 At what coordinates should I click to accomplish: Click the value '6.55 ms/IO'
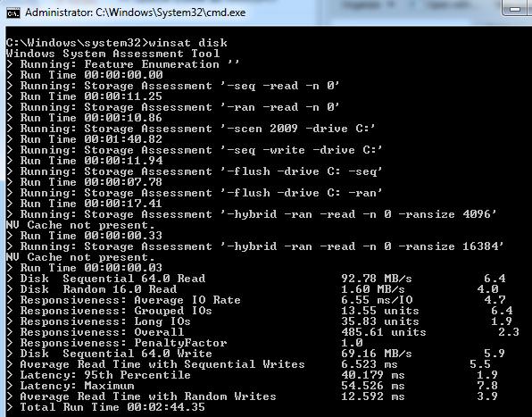pyautogui.click(x=377, y=300)
